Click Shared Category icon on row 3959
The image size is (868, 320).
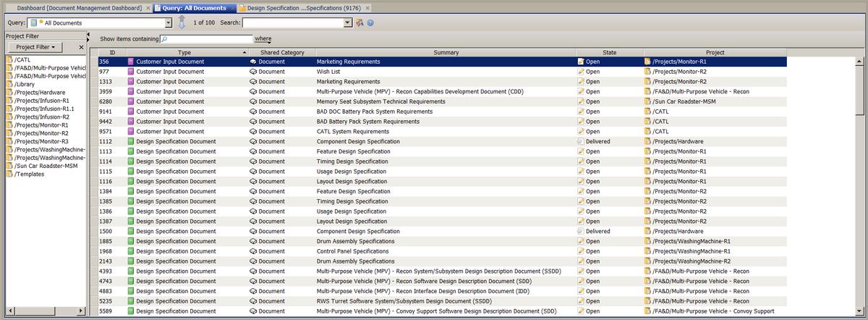[x=253, y=92]
